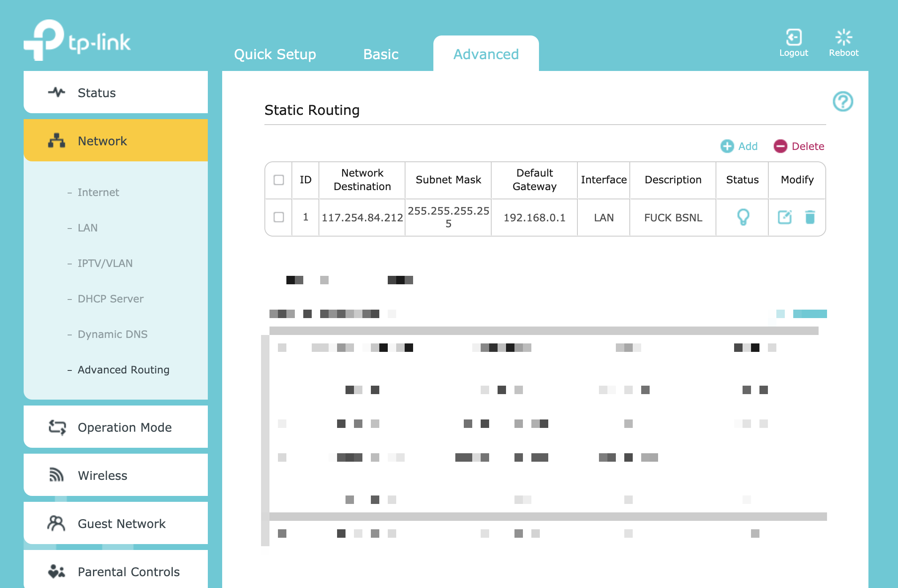Click the Logout icon
Image resolution: width=898 pixels, height=588 pixels.
pyautogui.click(x=794, y=38)
